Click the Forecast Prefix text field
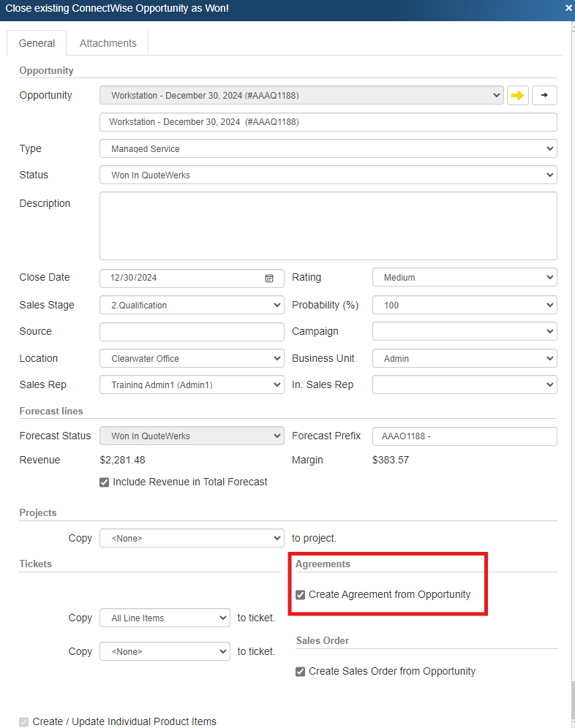The width and height of the screenshot is (575, 728). [x=465, y=436]
